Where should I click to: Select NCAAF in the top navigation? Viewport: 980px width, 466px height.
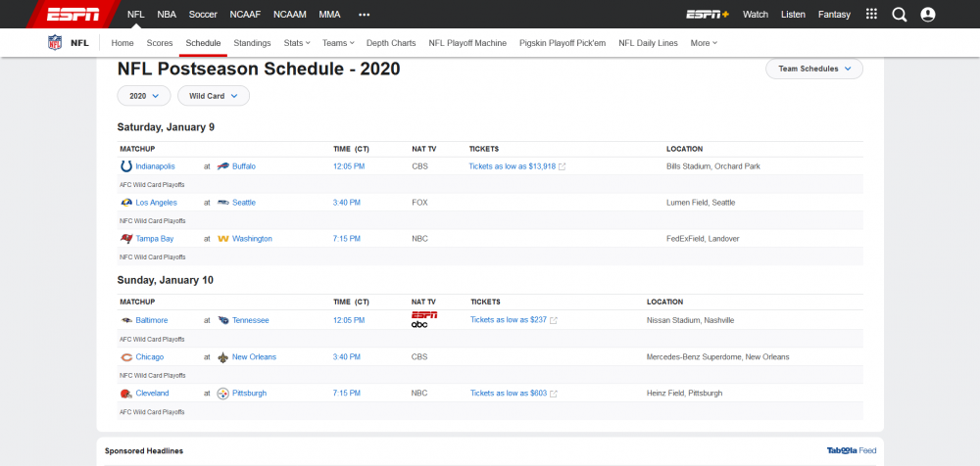(x=246, y=15)
